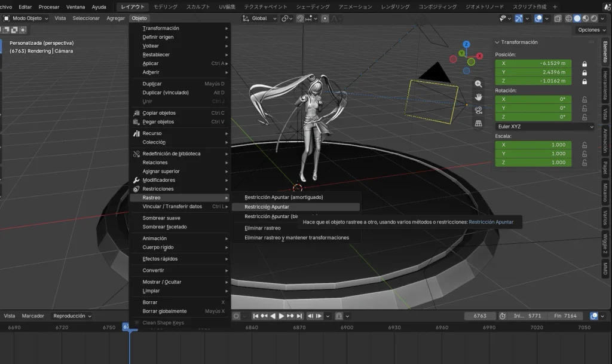Choose Eliminar rastreo y mantener transformaciones

(x=295, y=238)
